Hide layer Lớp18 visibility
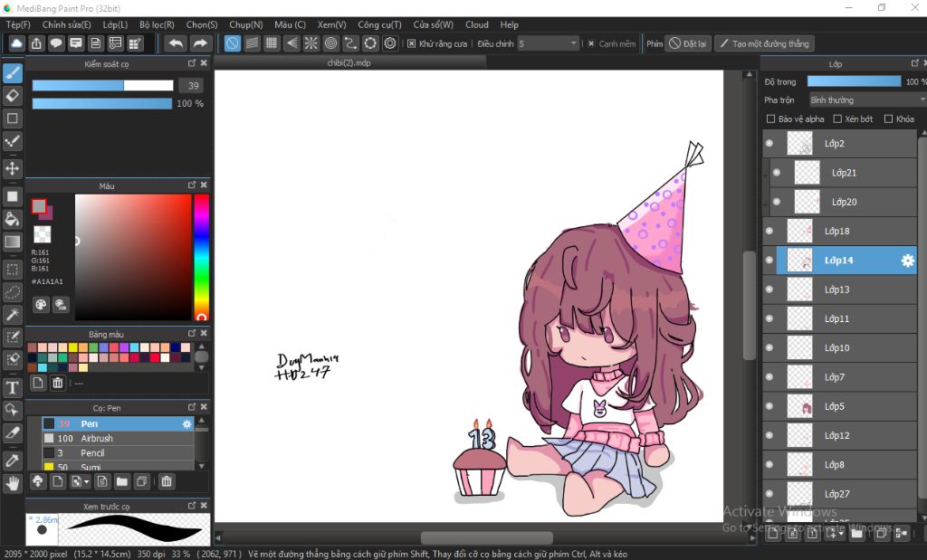Screen dimensions: 927x560 click(769, 231)
